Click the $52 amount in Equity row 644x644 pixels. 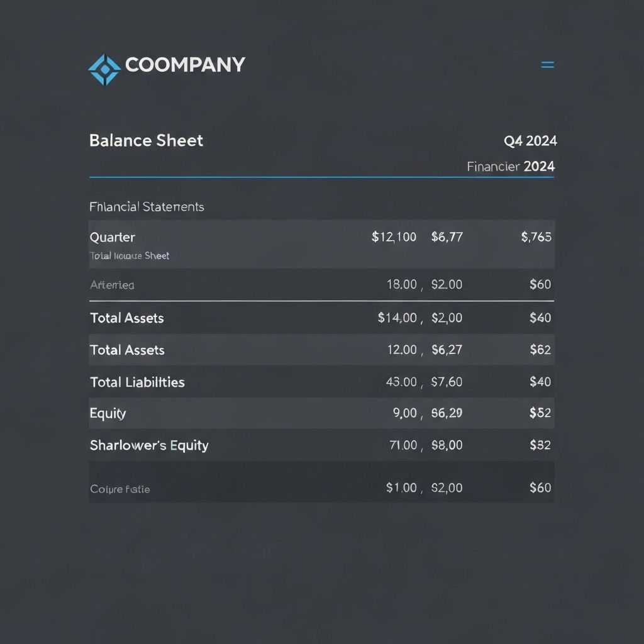(540, 413)
